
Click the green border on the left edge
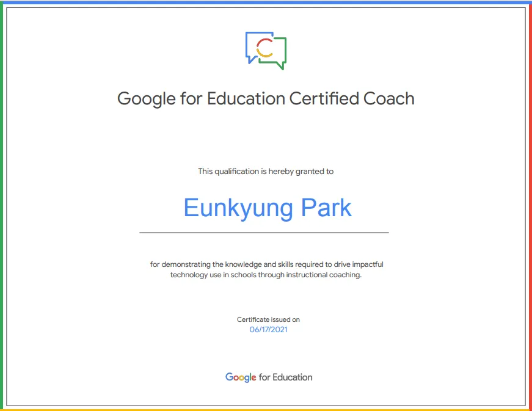click(x=2, y=205)
